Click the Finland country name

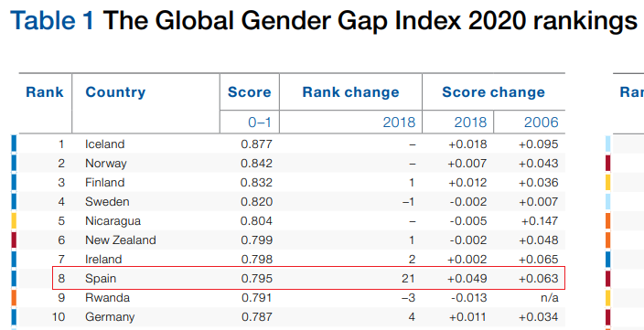tap(104, 182)
